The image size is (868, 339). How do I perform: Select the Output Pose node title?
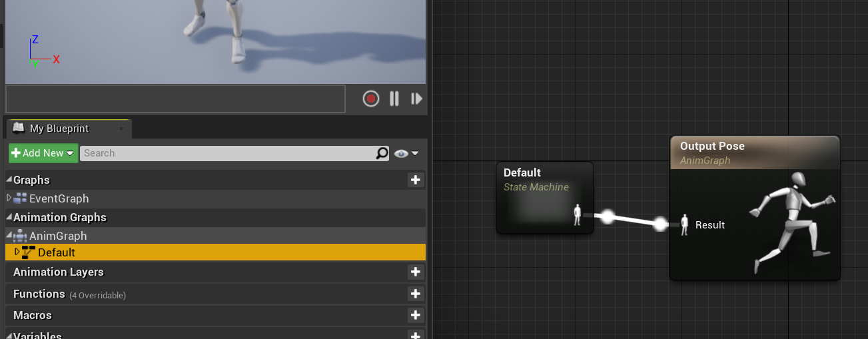coord(712,146)
